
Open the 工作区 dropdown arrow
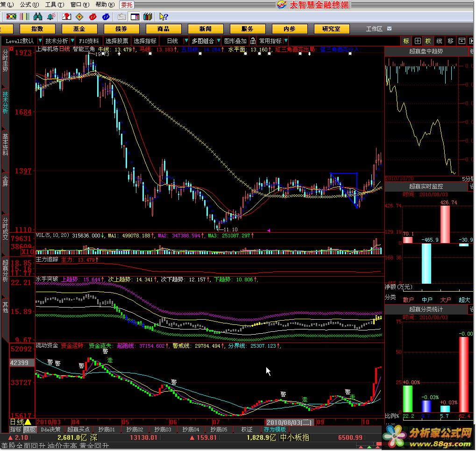(390, 29)
